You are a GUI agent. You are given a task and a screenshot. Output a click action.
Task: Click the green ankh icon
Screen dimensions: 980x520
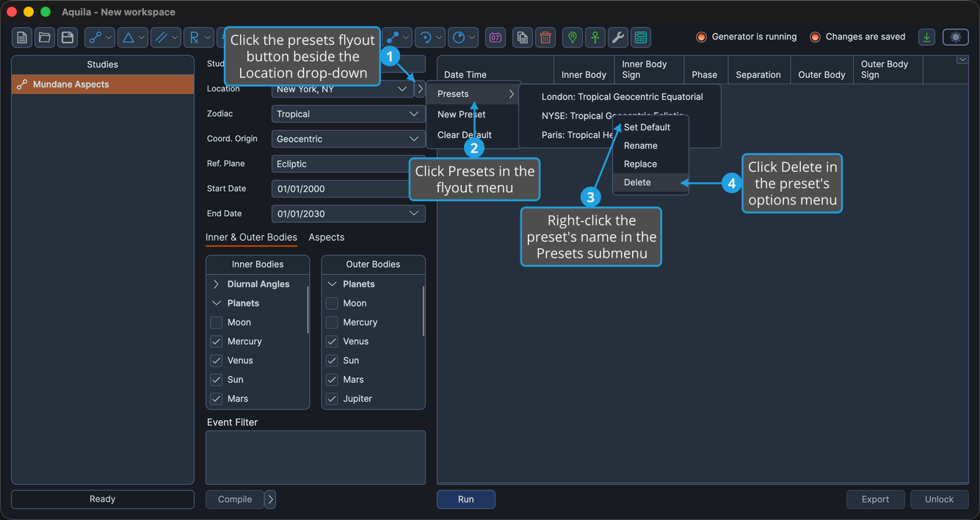(x=595, y=37)
